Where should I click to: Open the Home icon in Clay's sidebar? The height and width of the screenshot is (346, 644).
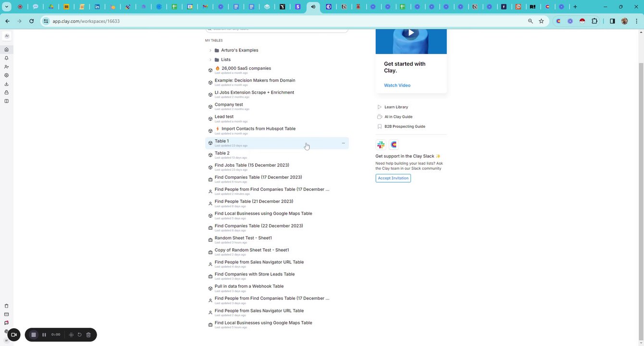tap(6, 49)
